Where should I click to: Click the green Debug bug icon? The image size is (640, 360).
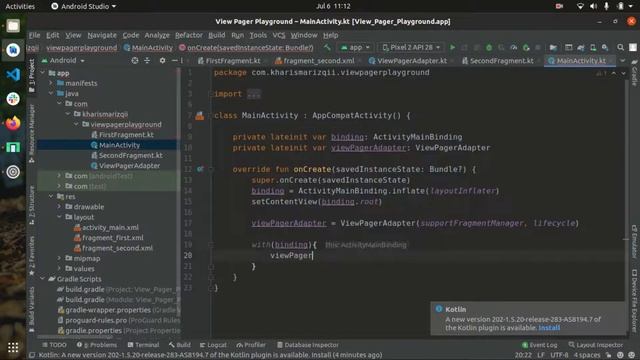click(489, 47)
